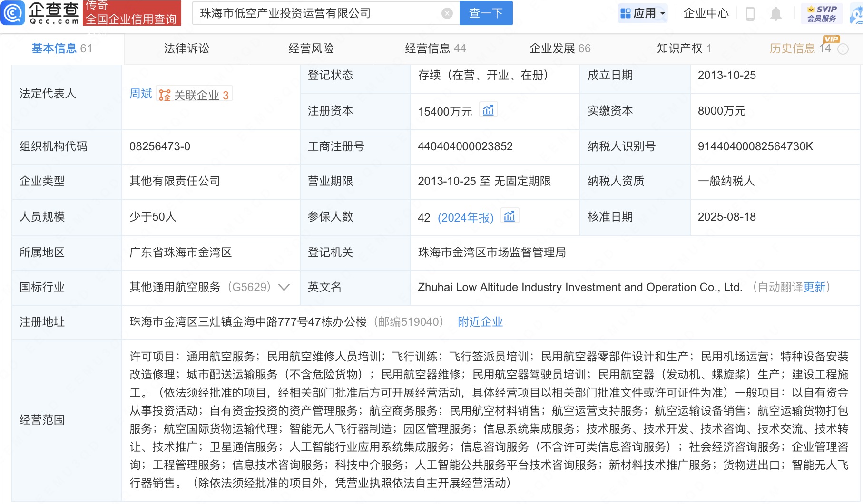Open the SVIP member service badge
863x504 pixels.
coord(822,13)
